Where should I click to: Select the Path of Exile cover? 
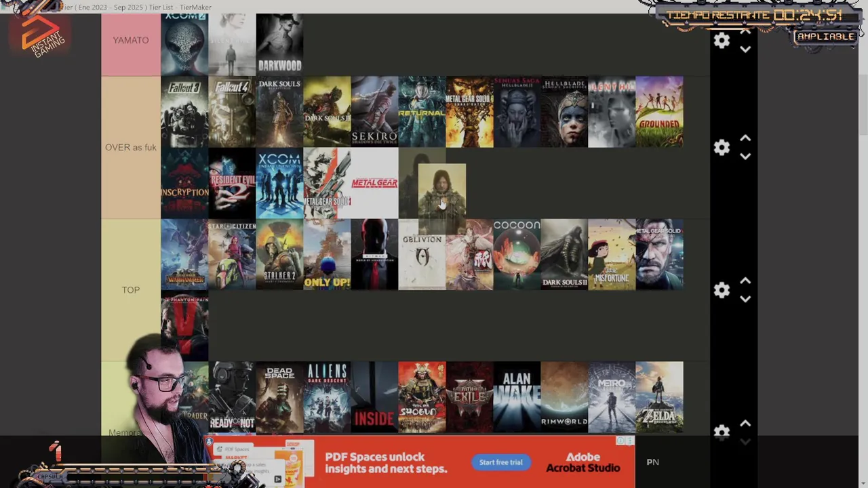tap(469, 397)
